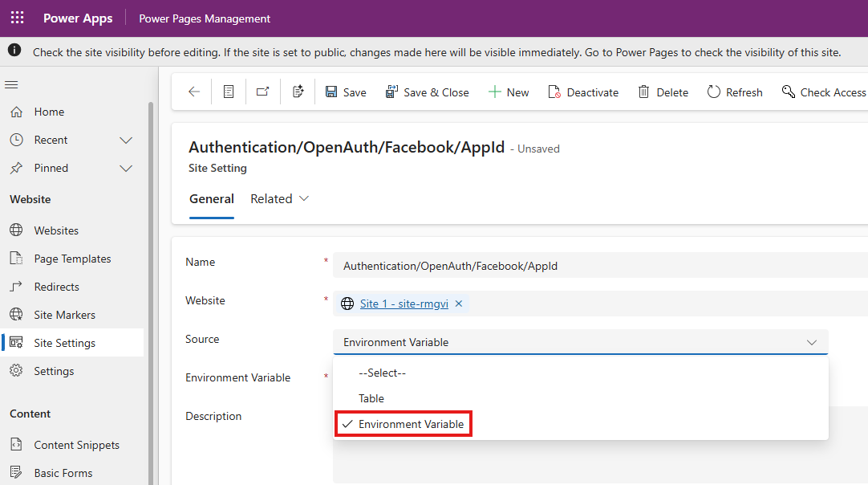868x485 pixels.
Task: Click the green plus New icon
Action: pos(494,92)
